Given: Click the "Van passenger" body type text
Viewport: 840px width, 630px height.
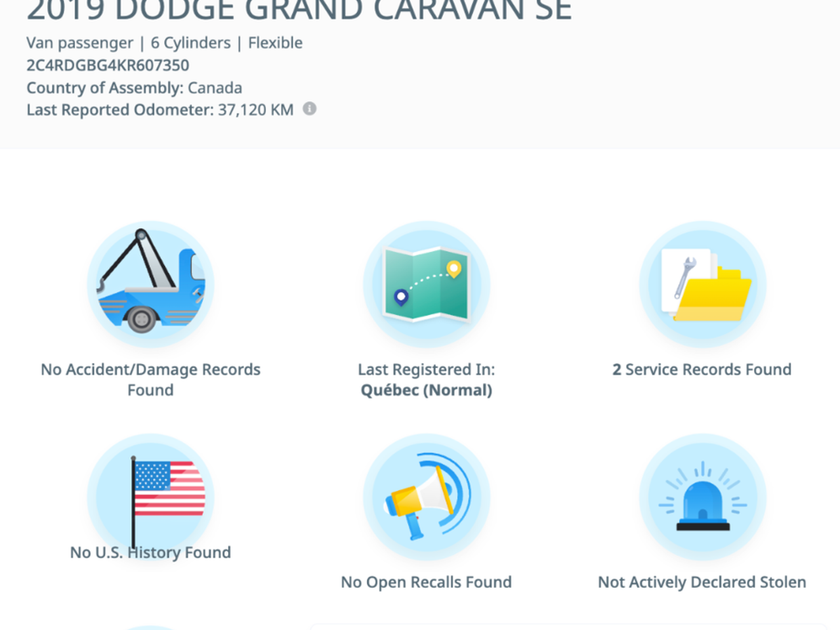Looking at the screenshot, I should click(79, 43).
